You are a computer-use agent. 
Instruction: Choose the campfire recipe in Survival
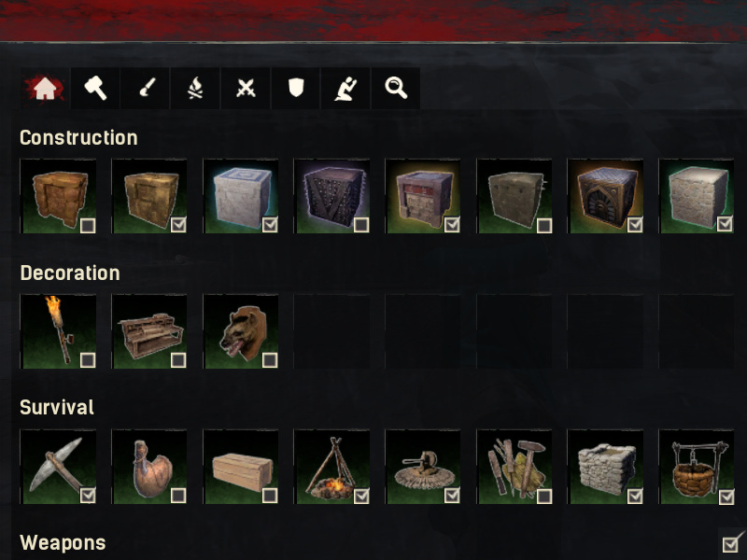[332, 467]
